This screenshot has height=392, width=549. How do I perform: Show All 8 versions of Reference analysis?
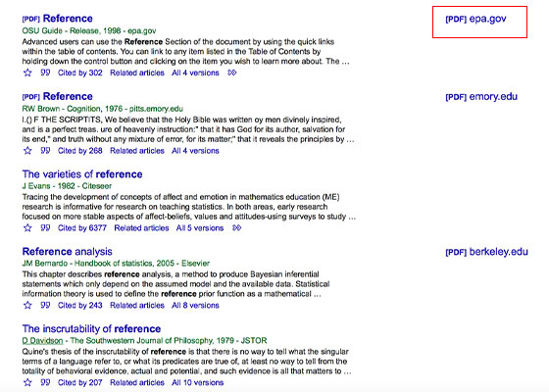[x=195, y=306]
